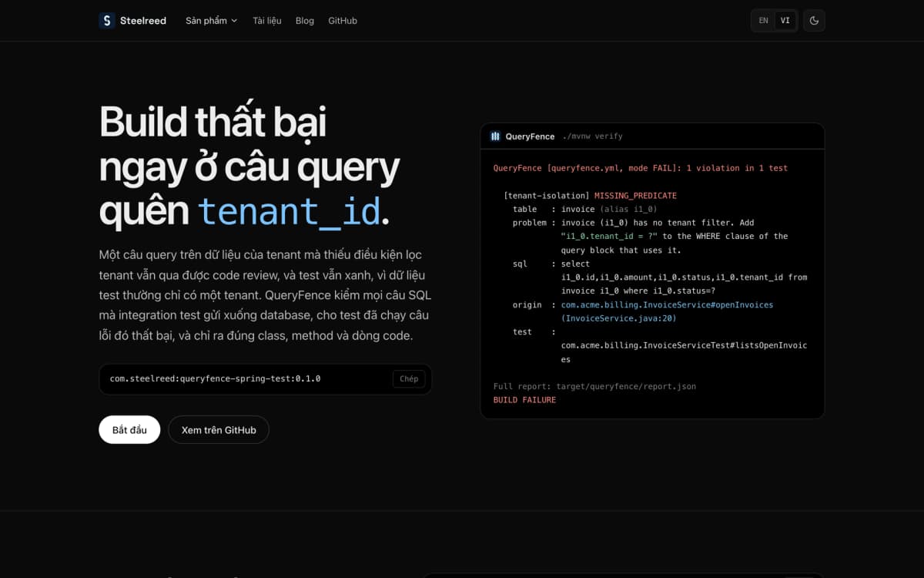Click the BUILD FAILURE text
Viewport: 924px width, 578px height.
(x=524, y=400)
